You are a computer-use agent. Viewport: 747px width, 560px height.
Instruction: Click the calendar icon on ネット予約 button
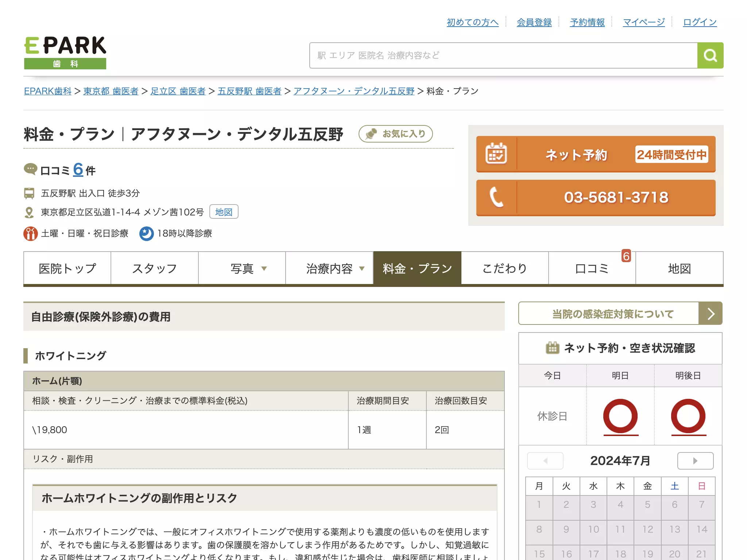tap(496, 154)
